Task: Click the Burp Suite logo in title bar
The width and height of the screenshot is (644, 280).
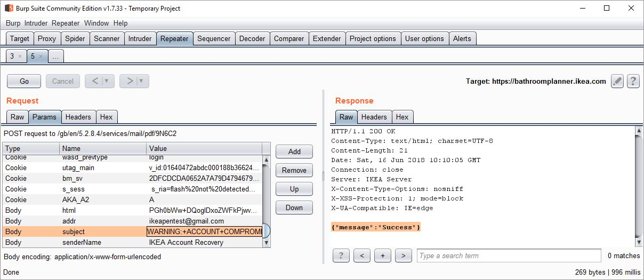Action: pos(9,8)
